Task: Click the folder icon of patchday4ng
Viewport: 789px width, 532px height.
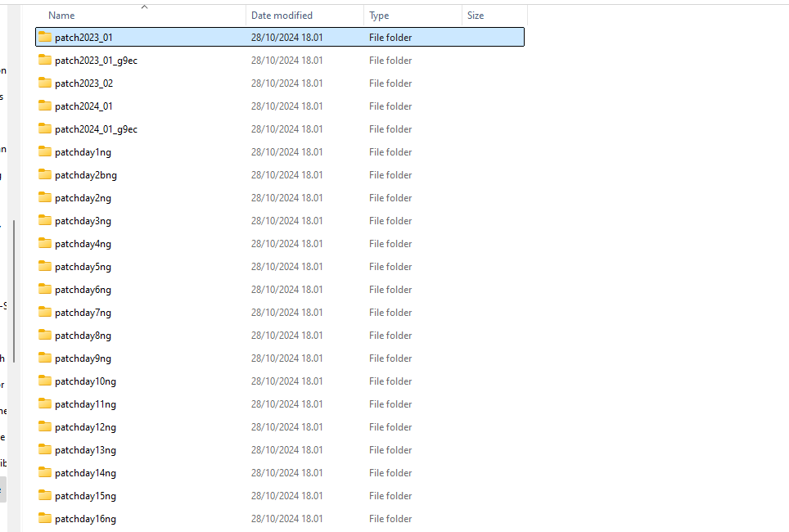Action: (45, 243)
